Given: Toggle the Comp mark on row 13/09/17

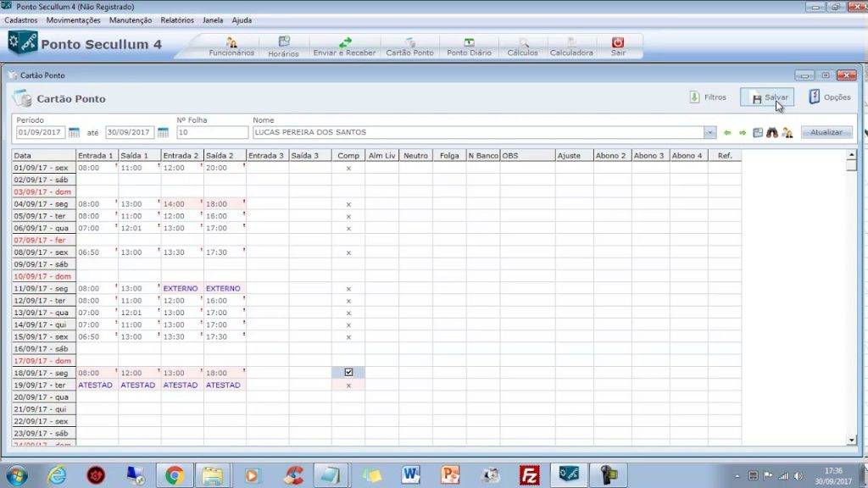Looking at the screenshot, I should tap(348, 313).
